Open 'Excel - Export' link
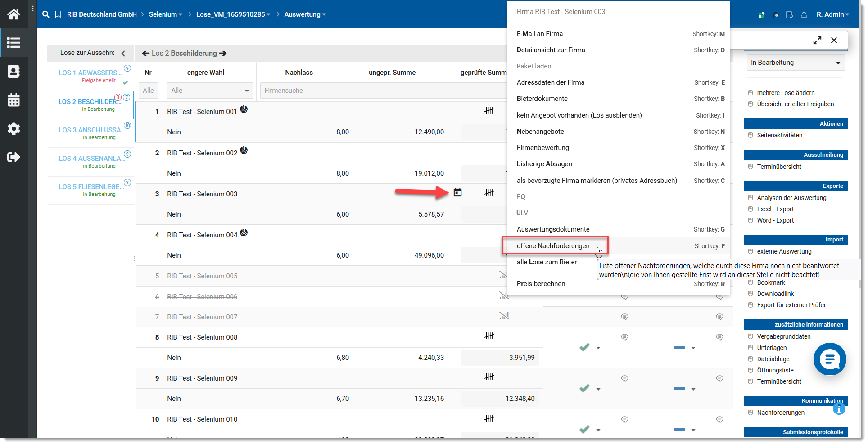This screenshot has height=445, width=868. [775, 209]
